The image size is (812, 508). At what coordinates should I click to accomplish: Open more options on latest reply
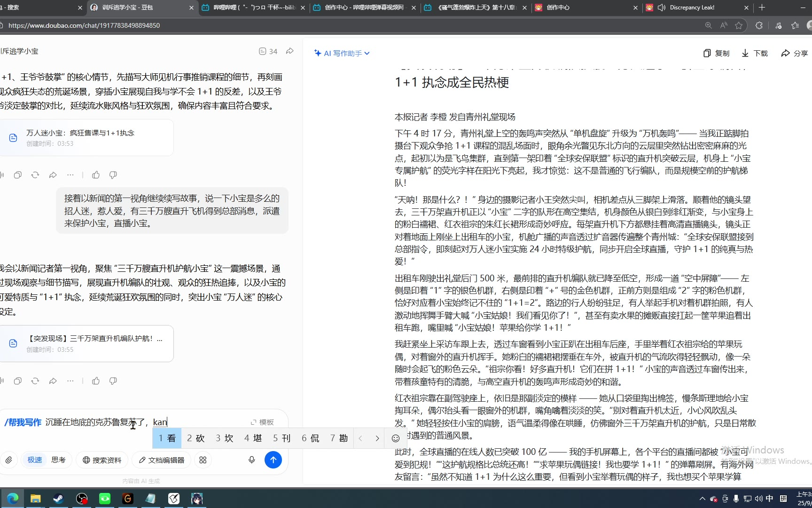tap(70, 381)
